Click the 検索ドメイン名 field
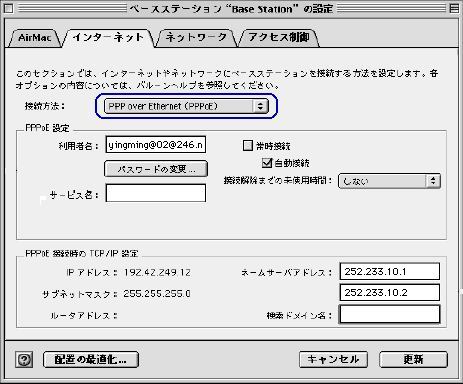This screenshot has height=384, width=463. 390,314
